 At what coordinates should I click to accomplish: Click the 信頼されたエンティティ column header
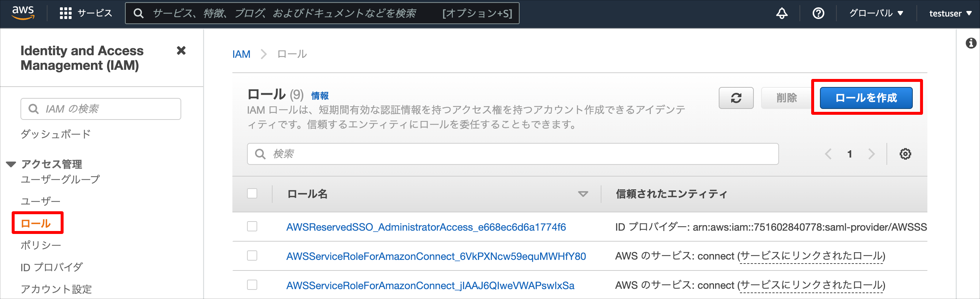[672, 194]
